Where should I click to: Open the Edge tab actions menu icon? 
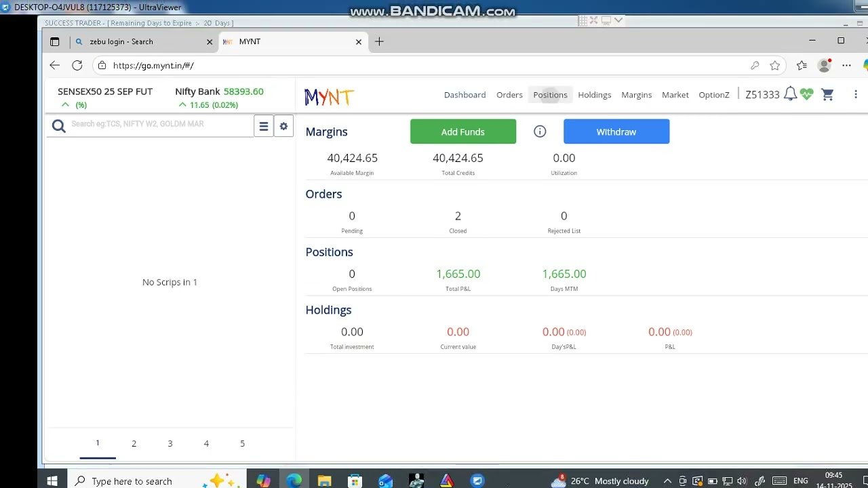pyautogui.click(x=55, y=41)
